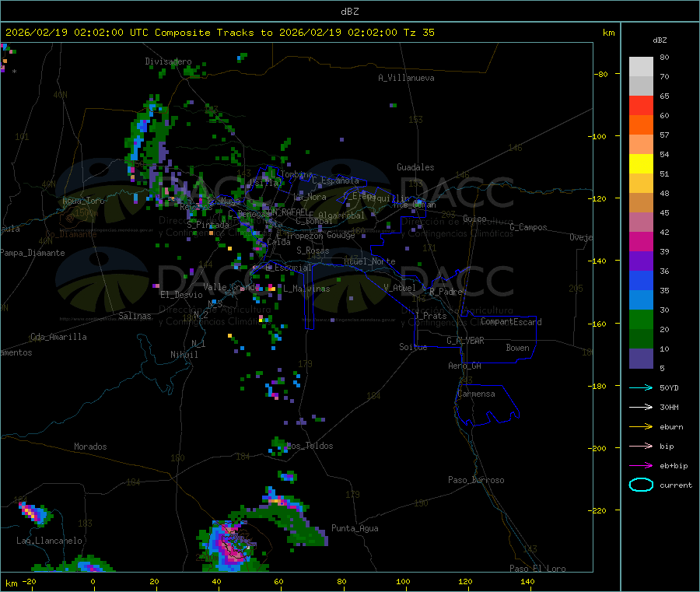Click the Paso_El_Loro map label
The image size is (700, 592).
538,569
